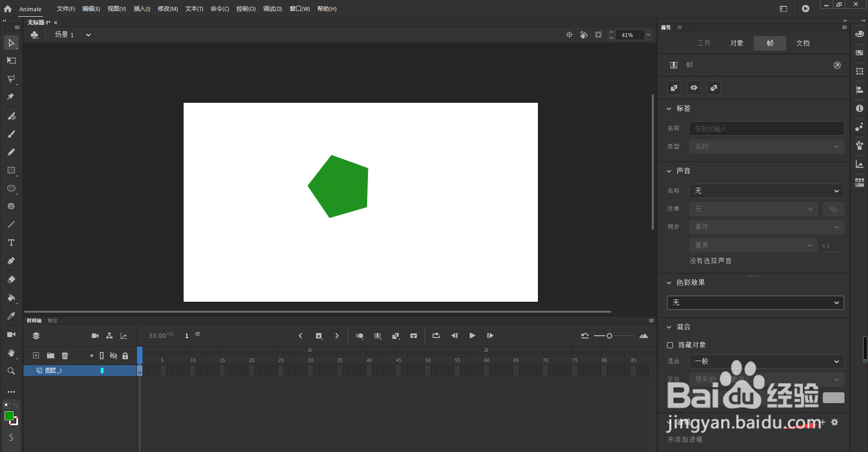Select the Text tool
This screenshot has width=868, height=452.
pyautogui.click(x=11, y=243)
